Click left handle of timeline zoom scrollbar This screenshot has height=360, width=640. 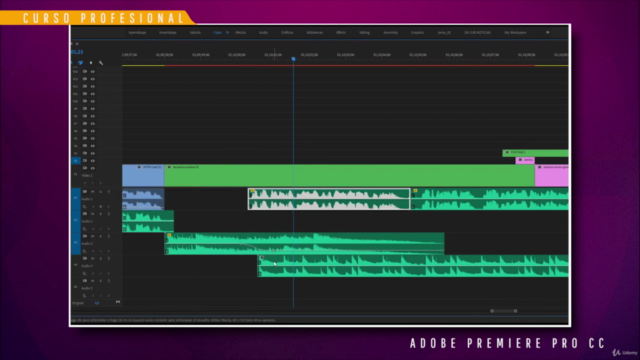[492, 311]
